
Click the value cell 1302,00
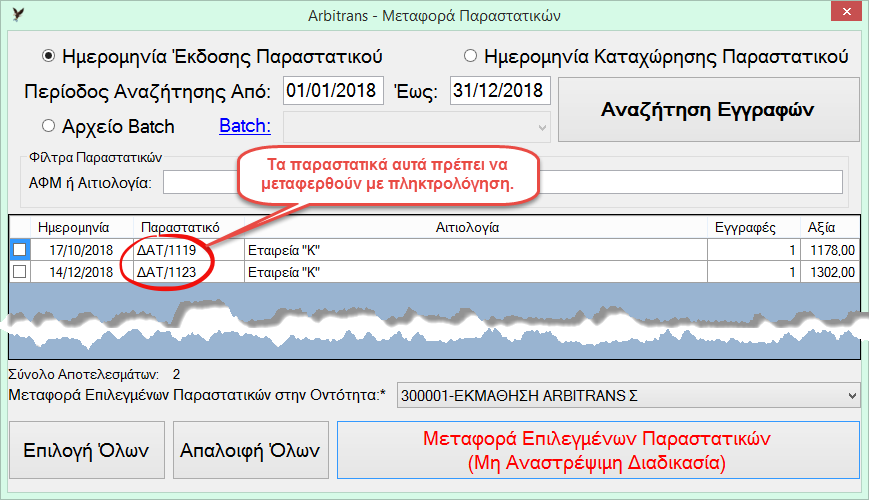coord(830,272)
